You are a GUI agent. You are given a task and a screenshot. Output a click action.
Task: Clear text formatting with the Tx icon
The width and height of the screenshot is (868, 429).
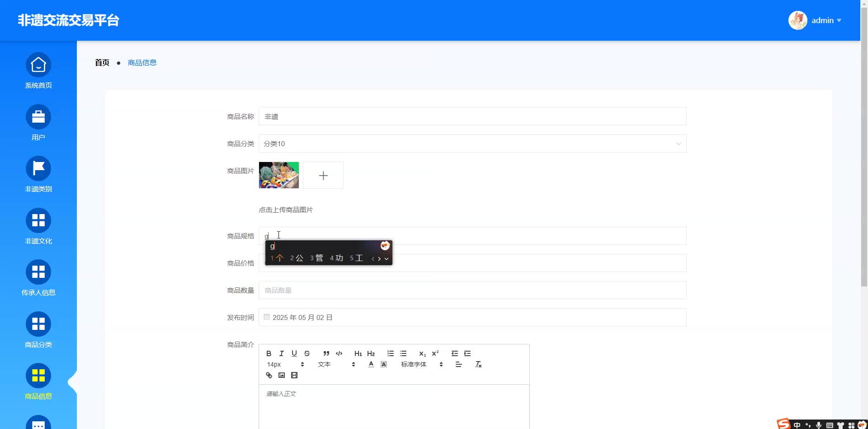click(478, 364)
